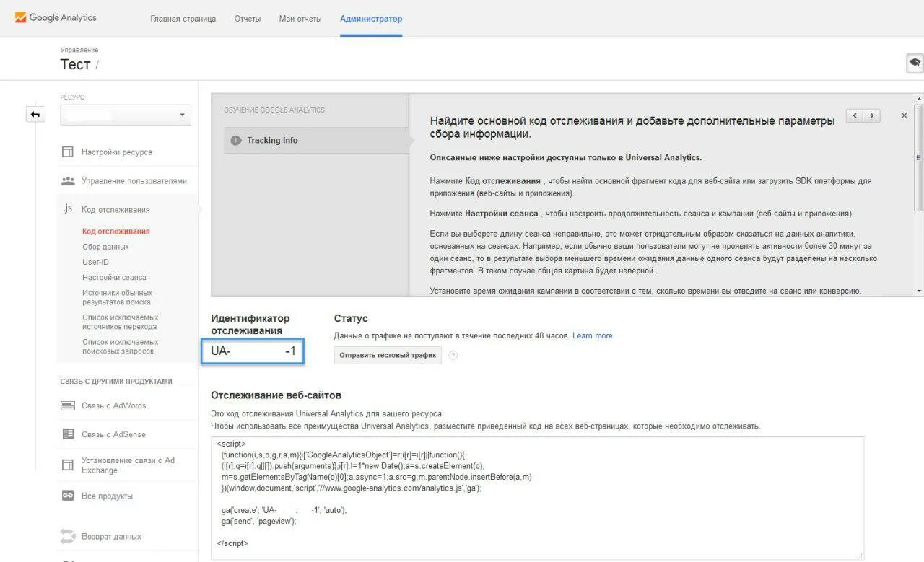The height and width of the screenshot is (562, 924).
Task: Click the back arrow button beside the resource column
Action: [35, 114]
